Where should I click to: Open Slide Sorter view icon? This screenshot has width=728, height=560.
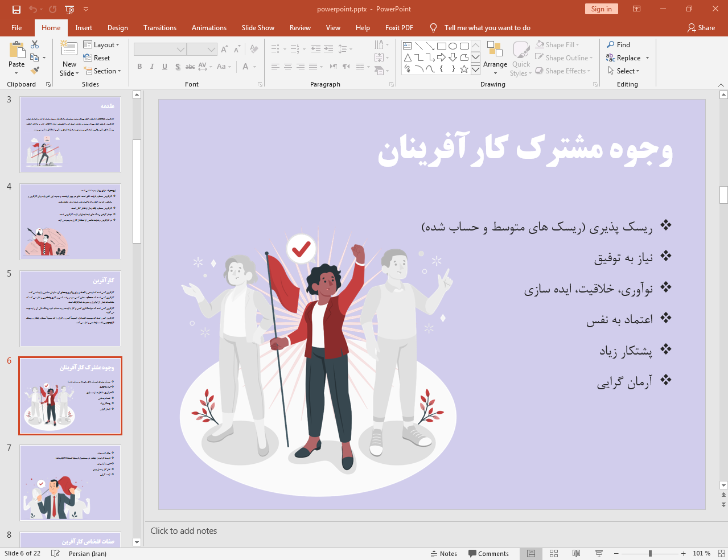pyautogui.click(x=554, y=553)
